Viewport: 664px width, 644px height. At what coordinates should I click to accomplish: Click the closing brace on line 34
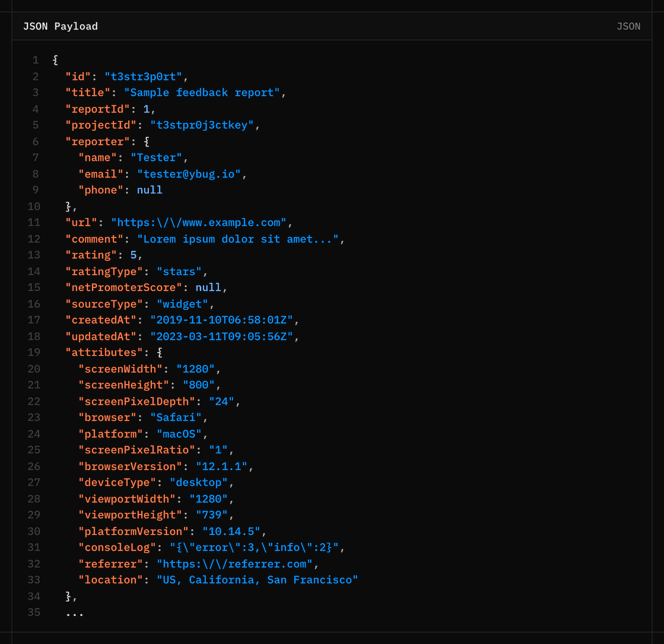(68, 596)
